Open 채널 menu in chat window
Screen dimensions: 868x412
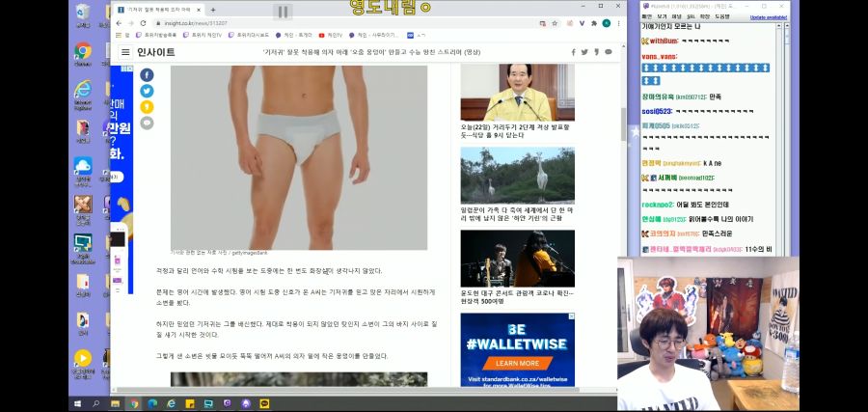pyautogui.click(x=676, y=17)
